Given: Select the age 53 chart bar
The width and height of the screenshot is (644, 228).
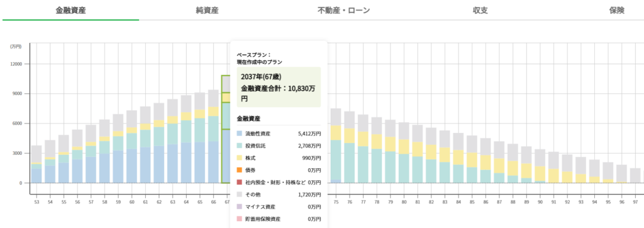Looking at the screenshot, I should click(36, 164).
